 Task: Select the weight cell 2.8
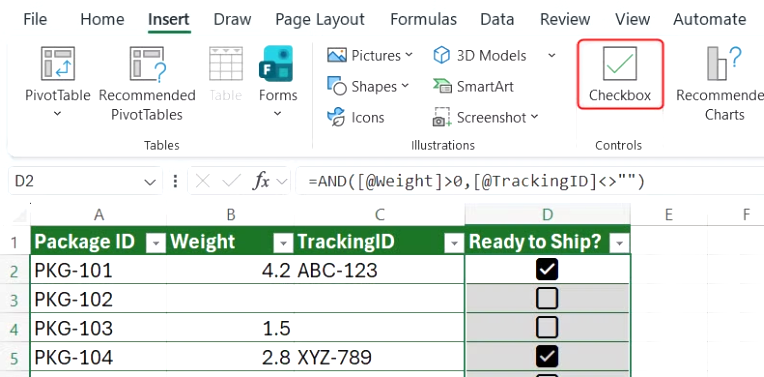[231, 357]
